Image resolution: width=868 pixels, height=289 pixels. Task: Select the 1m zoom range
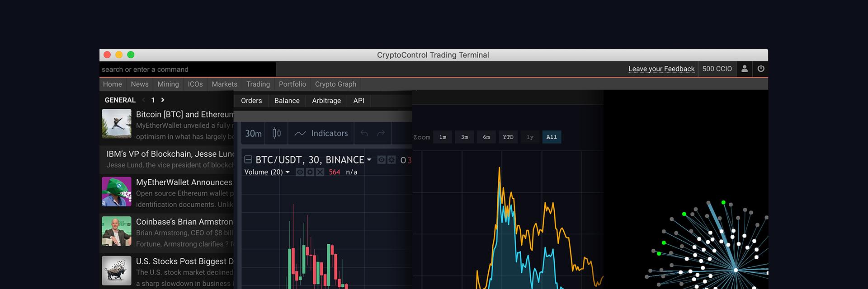point(443,137)
